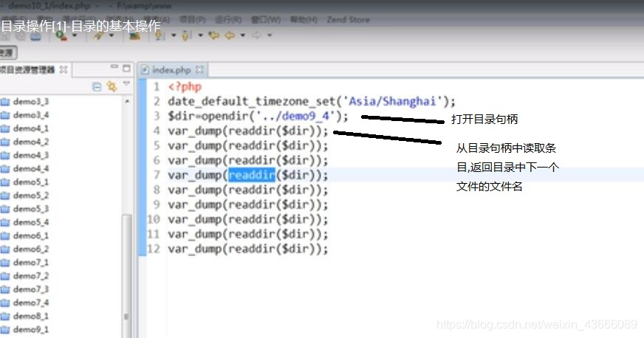Select the demo5_2 folder
This screenshot has height=338, width=644.
(x=25, y=196)
